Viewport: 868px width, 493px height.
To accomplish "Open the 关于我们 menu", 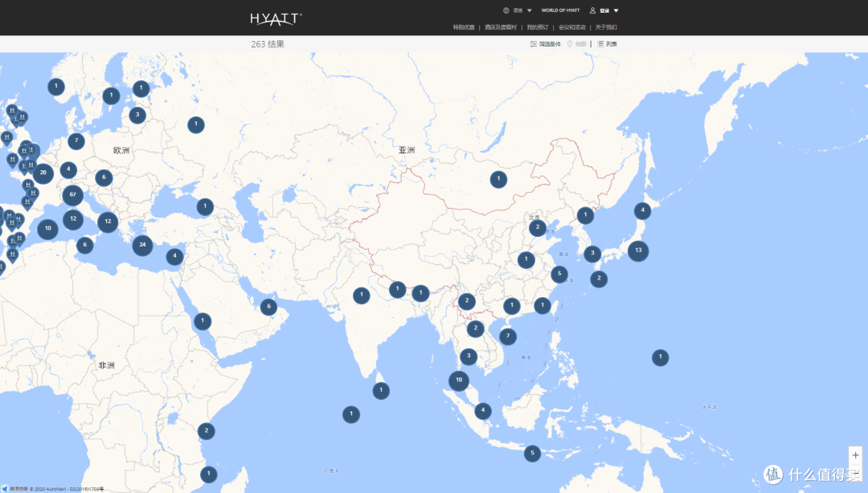I will click(x=606, y=27).
